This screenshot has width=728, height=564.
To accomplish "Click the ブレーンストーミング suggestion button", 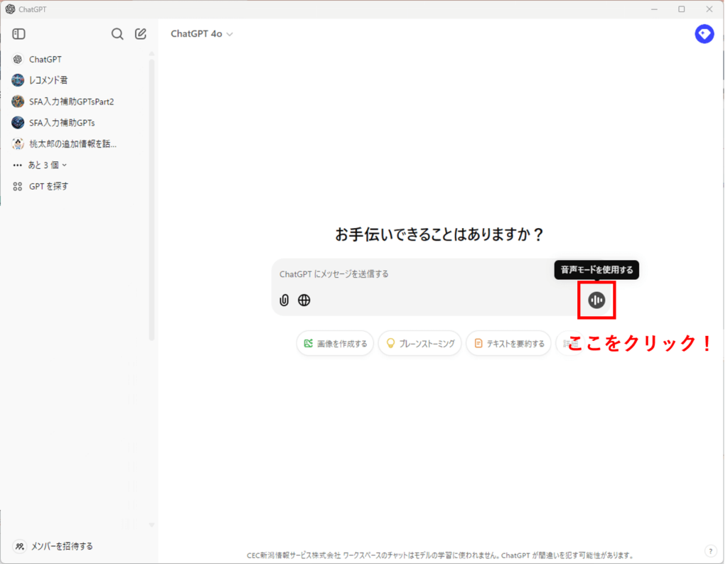I will (419, 344).
